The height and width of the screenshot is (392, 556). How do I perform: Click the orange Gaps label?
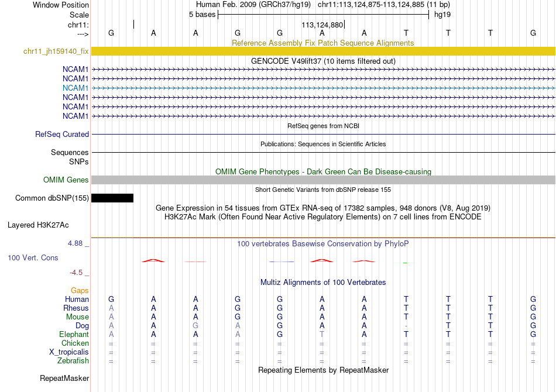pyautogui.click(x=80, y=291)
